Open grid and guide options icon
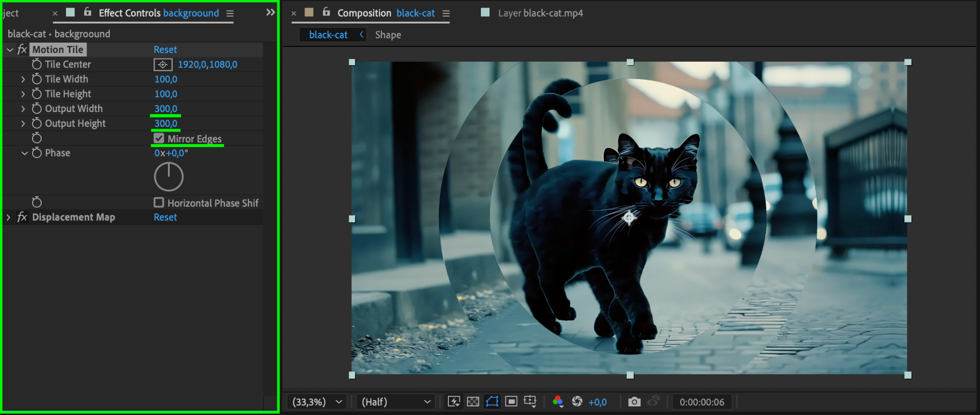 [x=530, y=402]
